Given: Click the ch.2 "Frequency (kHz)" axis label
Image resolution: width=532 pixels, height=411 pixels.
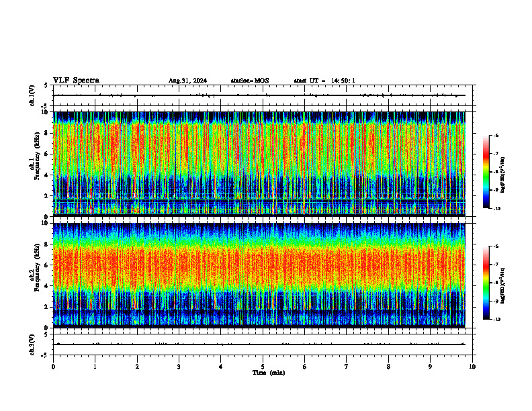Looking at the screenshot, I should pyautogui.click(x=38, y=267).
